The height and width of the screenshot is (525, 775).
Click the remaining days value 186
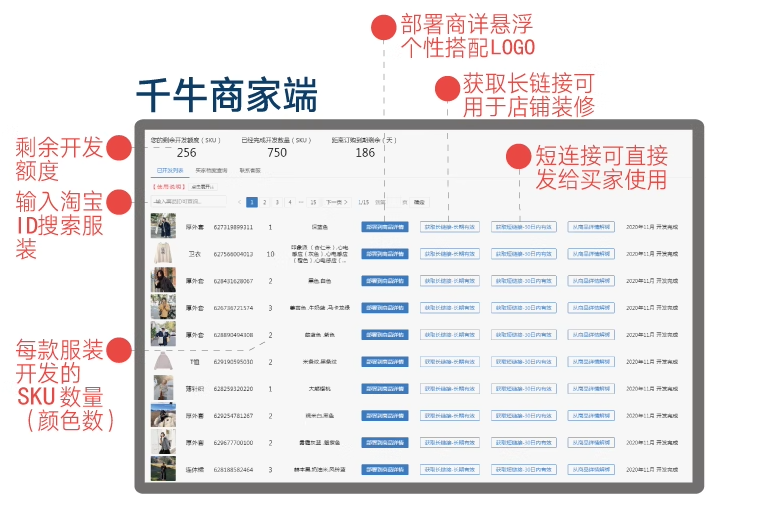[365, 153]
